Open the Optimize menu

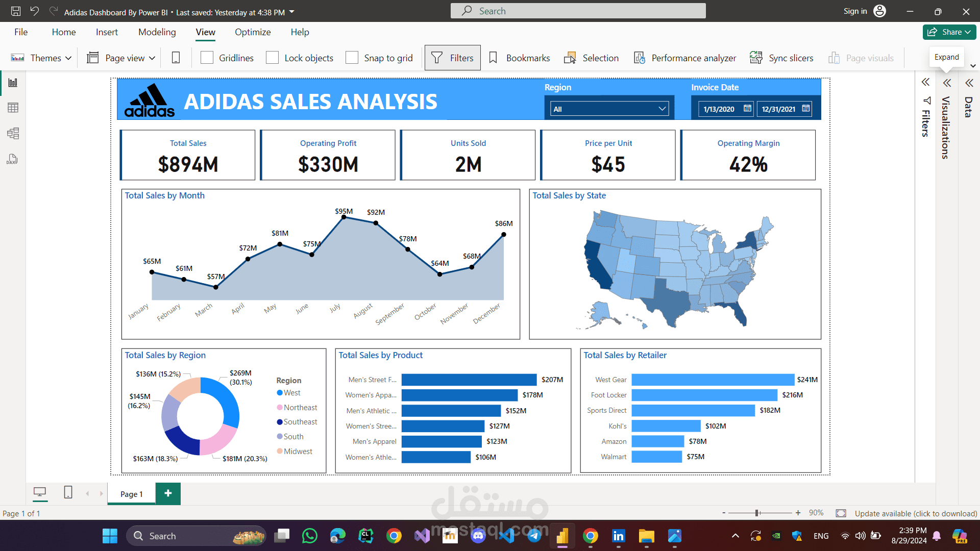click(x=253, y=32)
